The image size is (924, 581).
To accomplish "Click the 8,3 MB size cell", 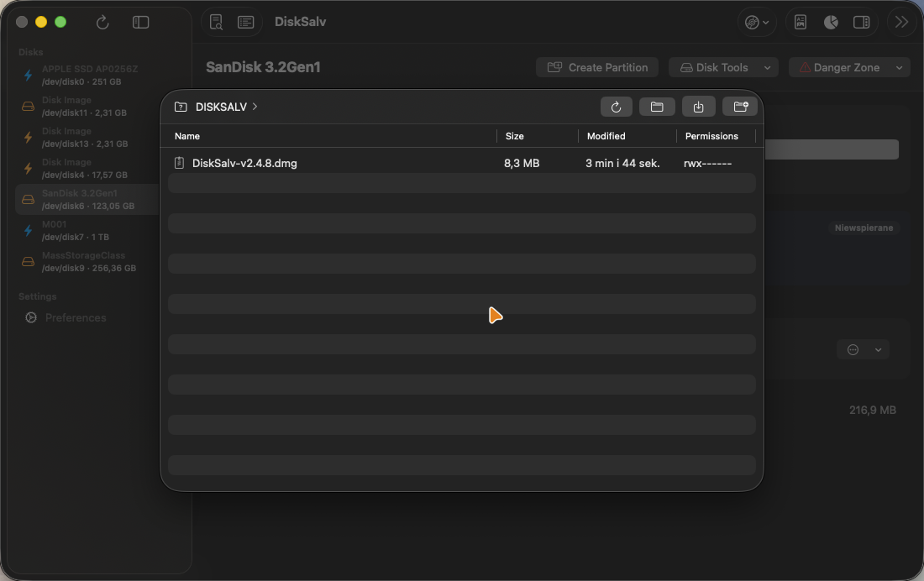I will tap(522, 163).
